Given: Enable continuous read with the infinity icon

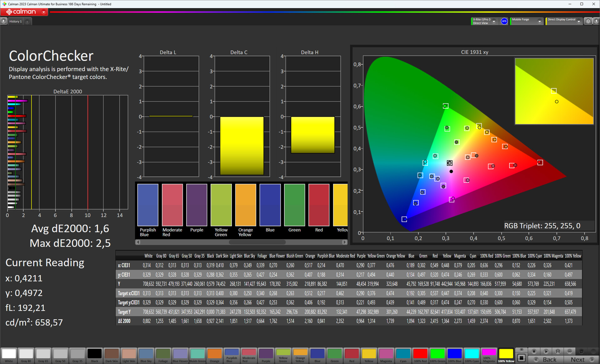Looking at the screenshot, I should point(570,351).
